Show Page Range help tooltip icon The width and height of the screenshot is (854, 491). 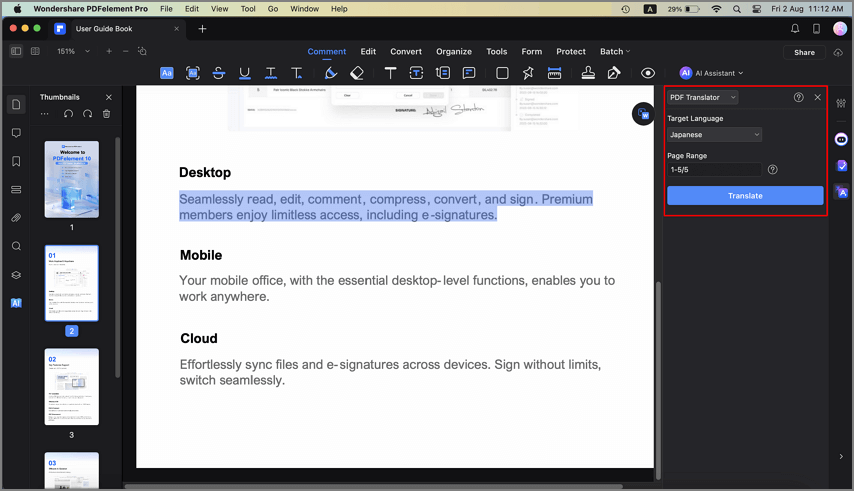coord(772,169)
